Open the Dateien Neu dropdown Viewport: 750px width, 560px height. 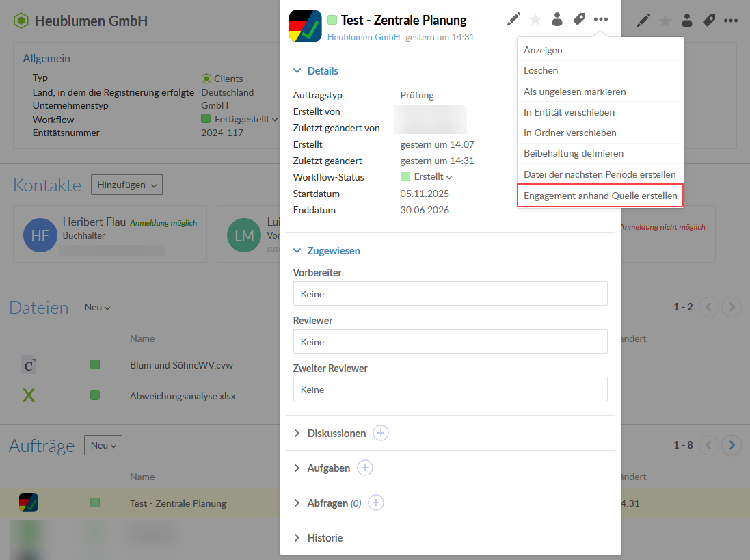(97, 307)
